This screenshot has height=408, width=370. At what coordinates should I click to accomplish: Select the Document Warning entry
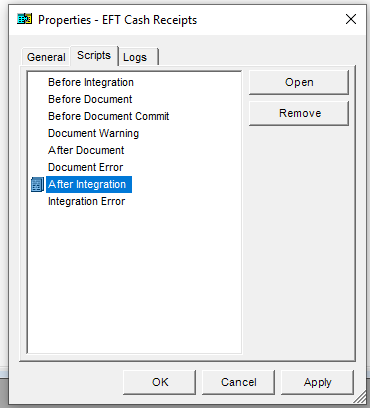93,133
